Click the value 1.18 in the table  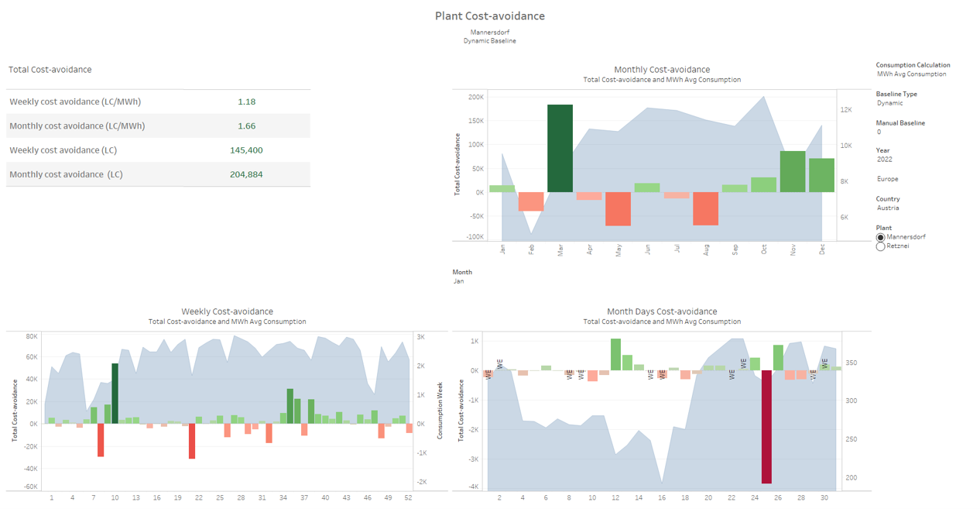click(247, 101)
